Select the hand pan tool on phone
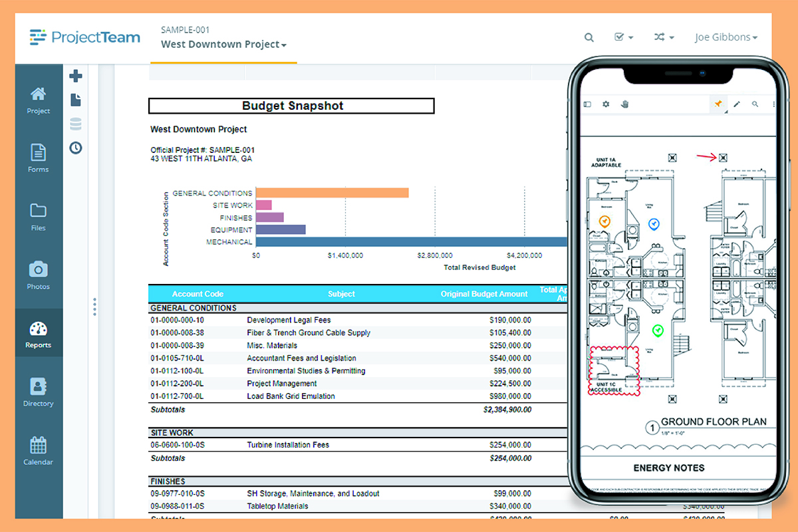Viewport: 798px width, 532px height. click(624, 104)
